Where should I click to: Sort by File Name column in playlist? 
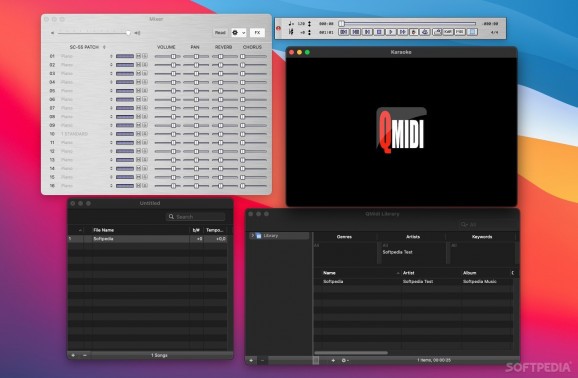click(x=140, y=230)
